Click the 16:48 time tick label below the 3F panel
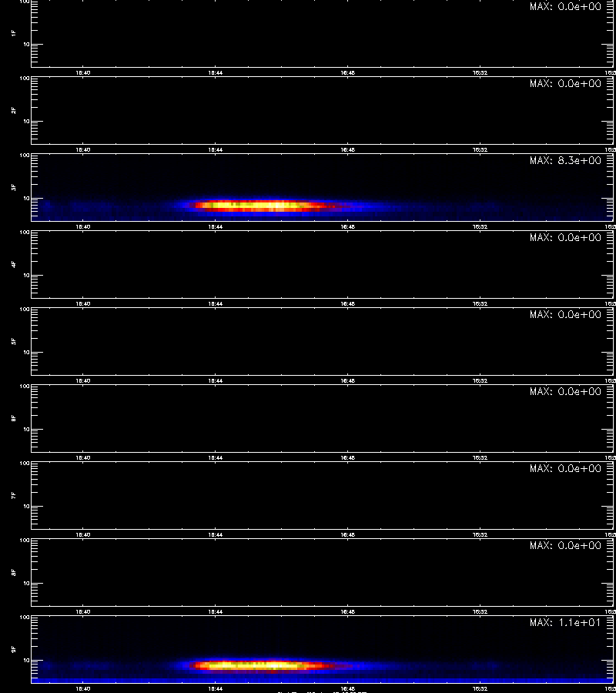616x693 pixels. pyautogui.click(x=348, y=226)
